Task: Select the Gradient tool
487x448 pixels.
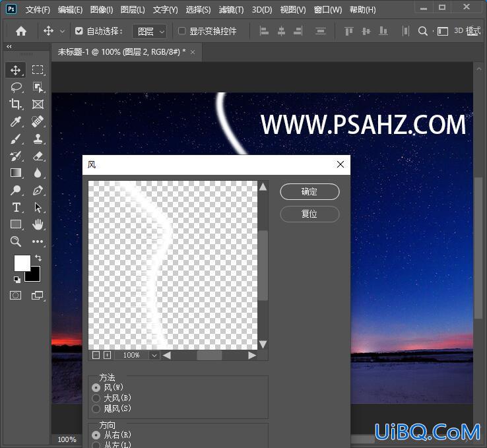Action: pos(16,173)
